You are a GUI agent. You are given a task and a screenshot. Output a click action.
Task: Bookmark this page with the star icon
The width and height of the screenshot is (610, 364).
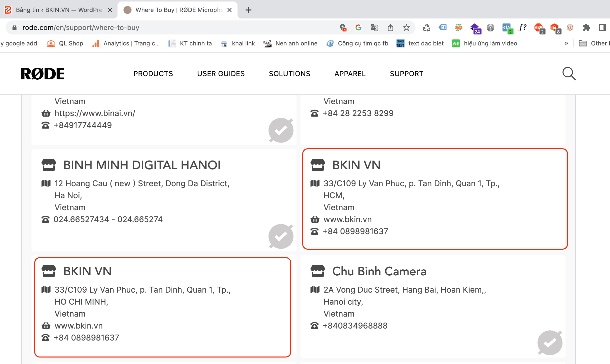(x=406, y=27)
